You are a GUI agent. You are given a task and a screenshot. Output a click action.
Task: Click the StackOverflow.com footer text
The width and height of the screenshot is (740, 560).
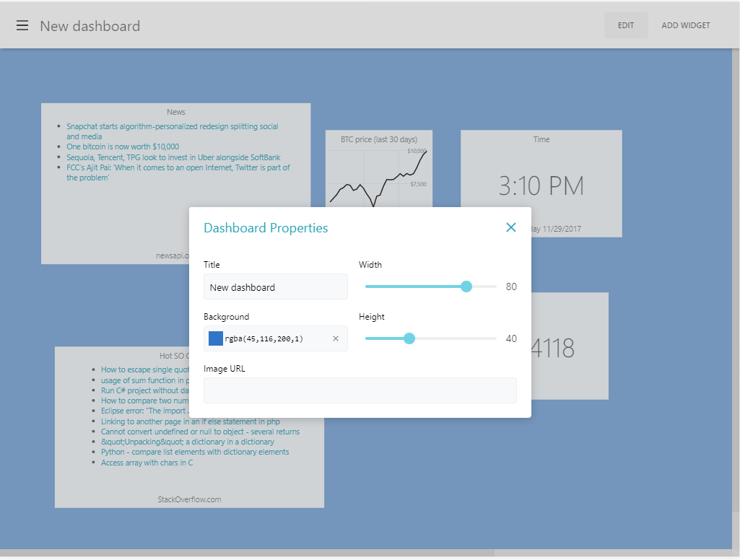pos(189,499)
